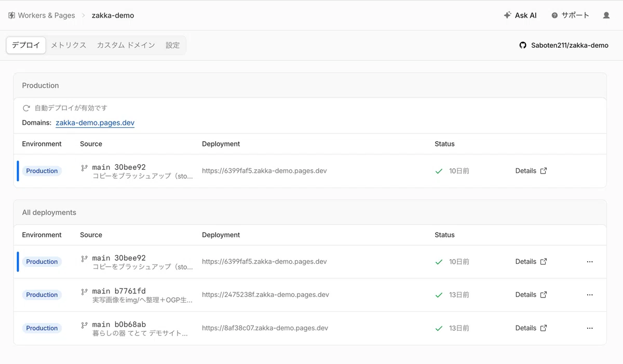Open zakka-demo.pages.dev domain link
623x364 pixels.
pos(95,123)
